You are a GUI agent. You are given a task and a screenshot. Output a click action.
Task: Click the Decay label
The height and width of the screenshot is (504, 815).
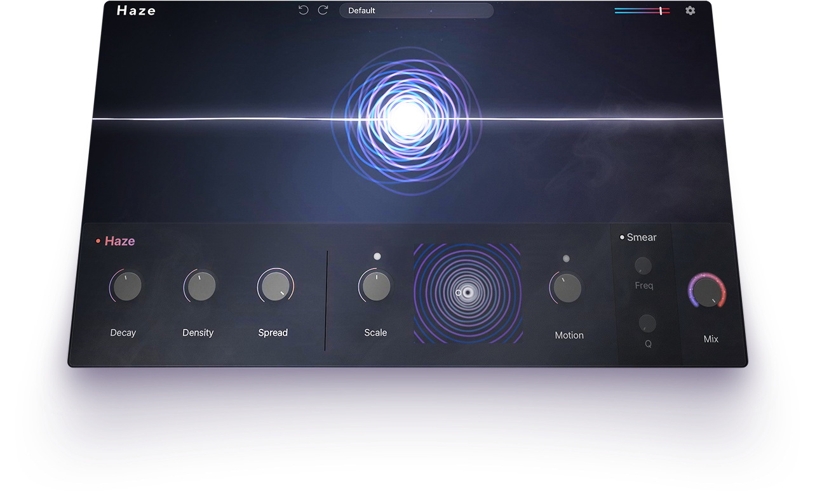coord(123,333)
